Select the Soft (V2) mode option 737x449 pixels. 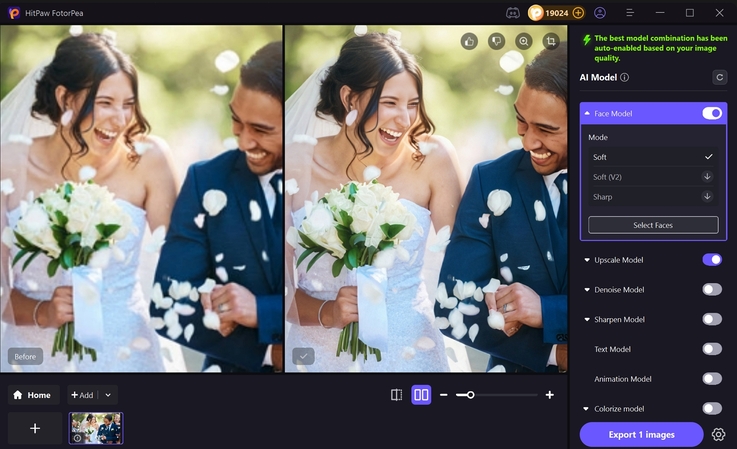point(653,177)
